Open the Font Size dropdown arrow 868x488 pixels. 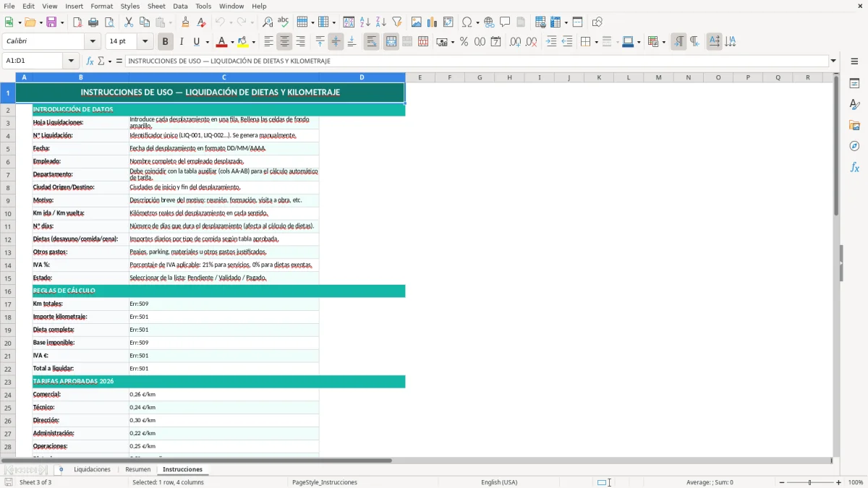click(x=145, y=42)
